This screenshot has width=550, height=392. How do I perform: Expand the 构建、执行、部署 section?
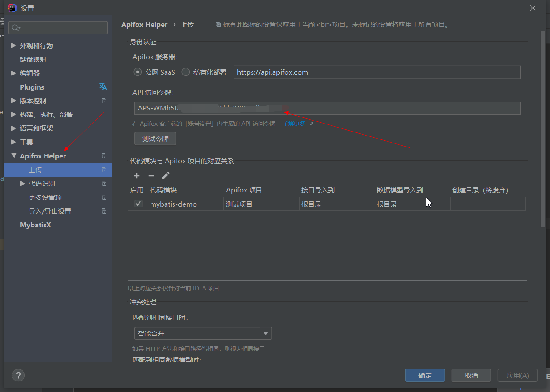[14, 114]
